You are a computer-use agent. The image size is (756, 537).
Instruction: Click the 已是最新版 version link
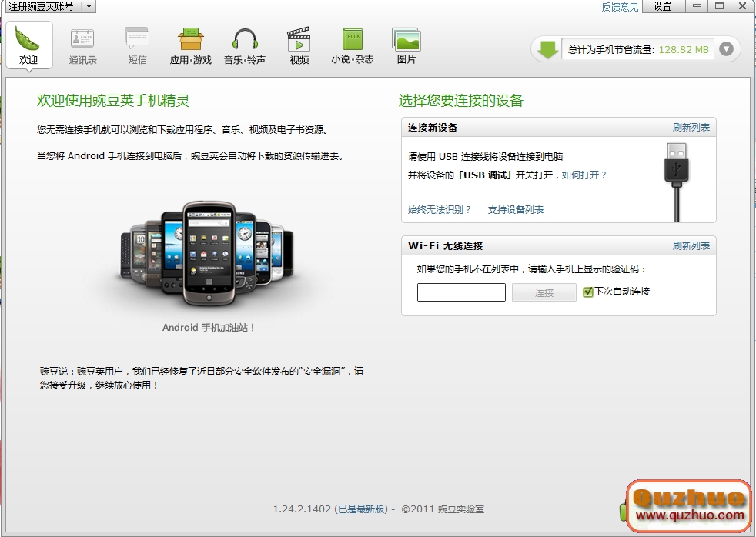tap(362, 509)
